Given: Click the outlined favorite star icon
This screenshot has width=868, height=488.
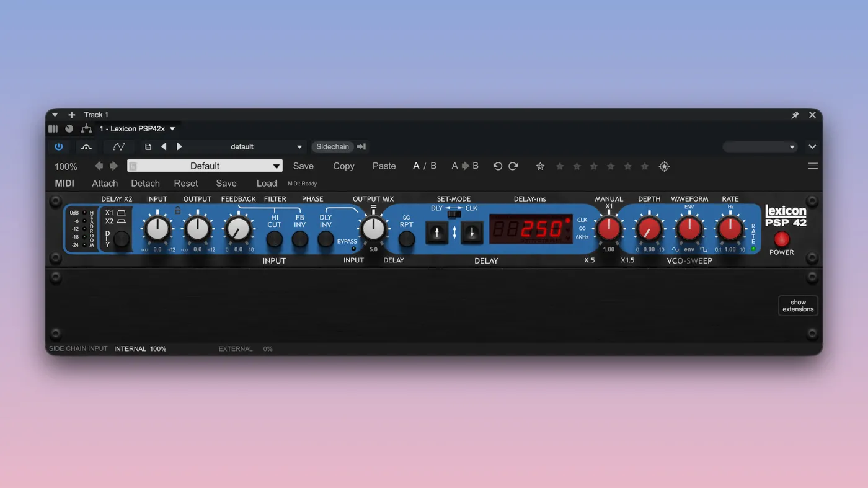Looking at the screenshot, I should pos(540,166).
